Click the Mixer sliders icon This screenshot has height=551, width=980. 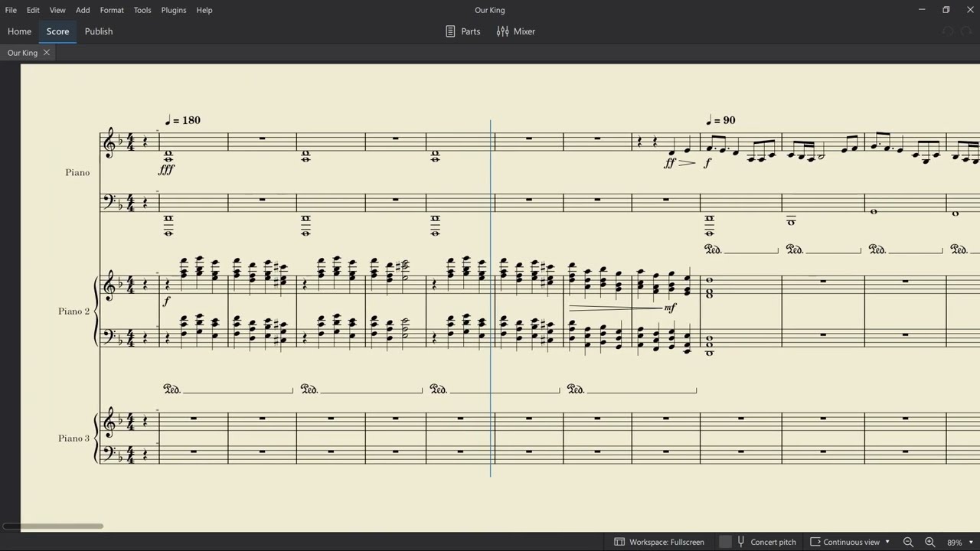tap(502, 31)
